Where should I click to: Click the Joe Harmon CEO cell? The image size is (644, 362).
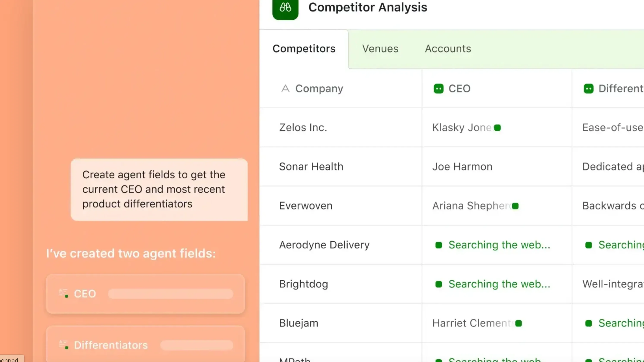coord(462,167)
